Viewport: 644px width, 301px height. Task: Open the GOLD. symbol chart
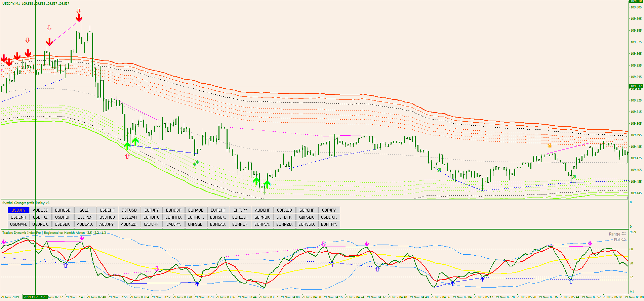pos(85,210)
